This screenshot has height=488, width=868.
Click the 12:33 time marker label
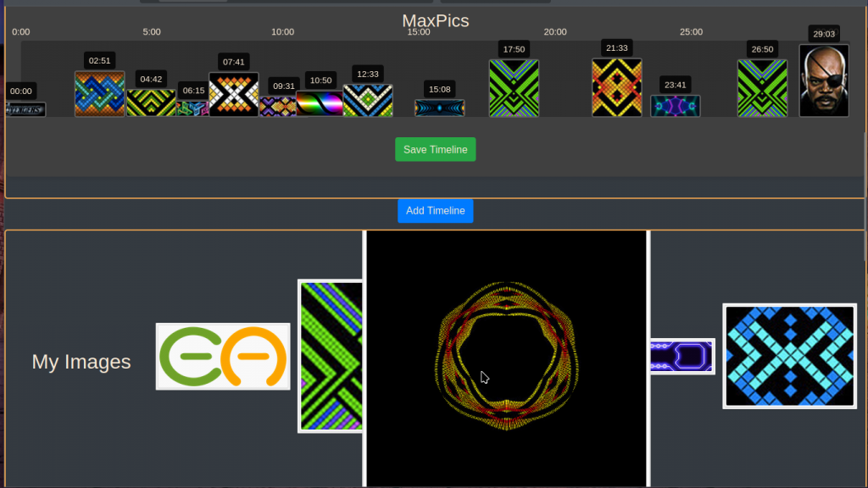368,75
